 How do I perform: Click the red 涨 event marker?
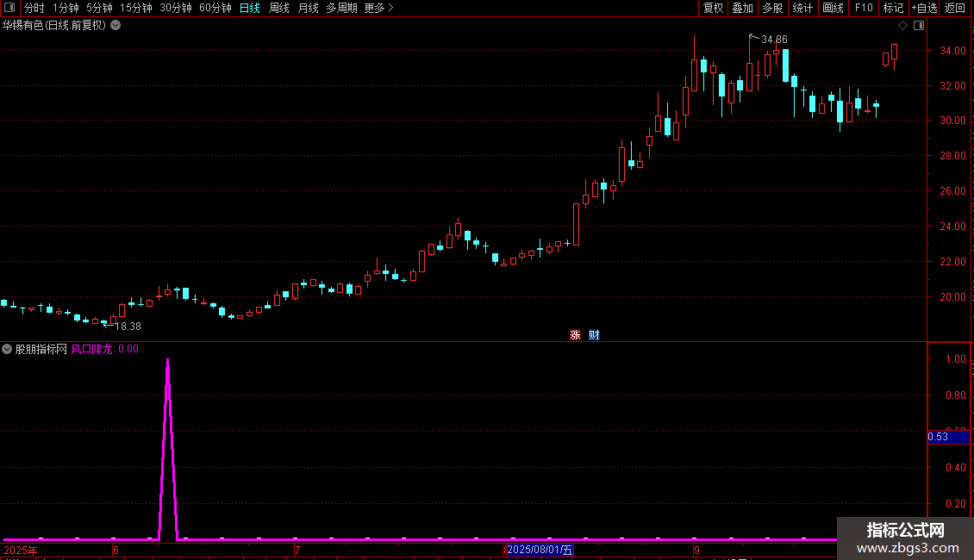click(x=575, y=334)
